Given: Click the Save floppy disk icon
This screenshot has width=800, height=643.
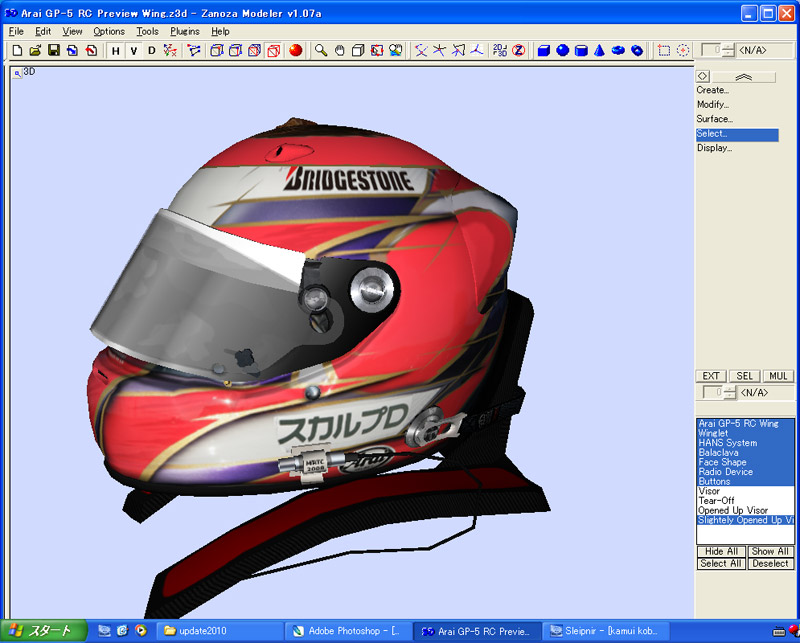Looking at the screenshot, I should [54, 50].
